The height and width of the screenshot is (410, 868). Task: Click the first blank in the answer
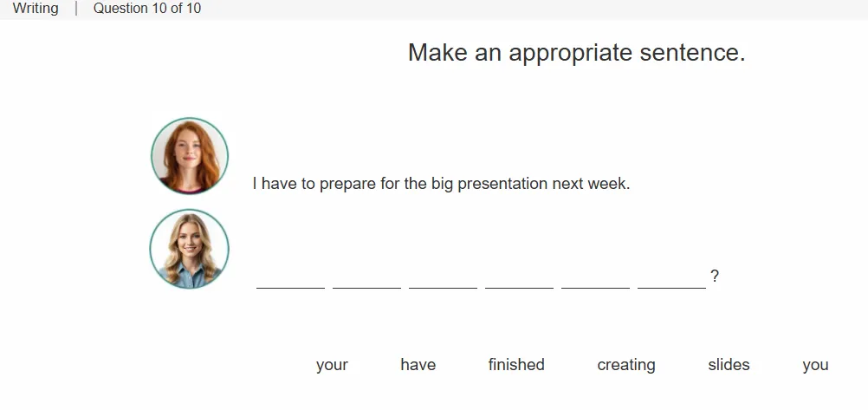tap(290, 279)
